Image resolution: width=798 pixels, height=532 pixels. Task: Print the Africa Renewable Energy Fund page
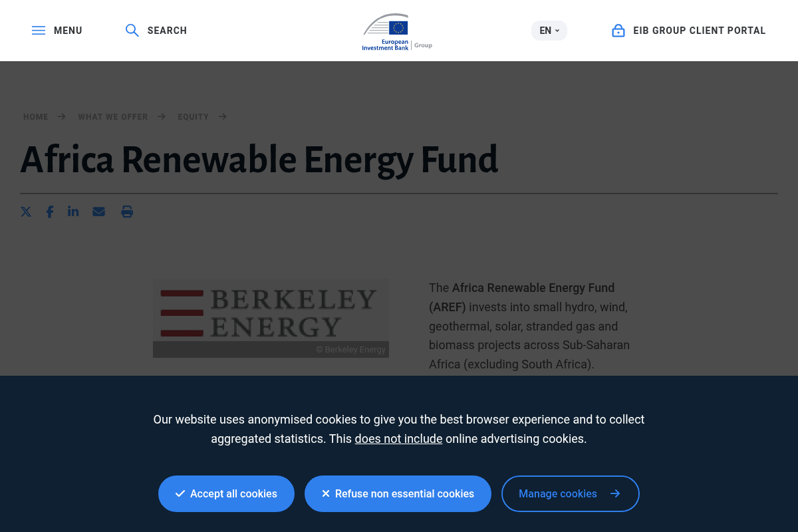point(127,211)
